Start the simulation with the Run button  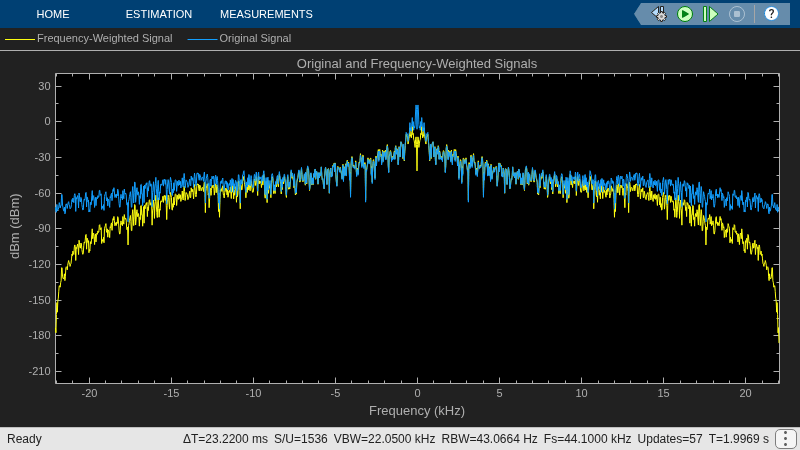pos(685,14)
